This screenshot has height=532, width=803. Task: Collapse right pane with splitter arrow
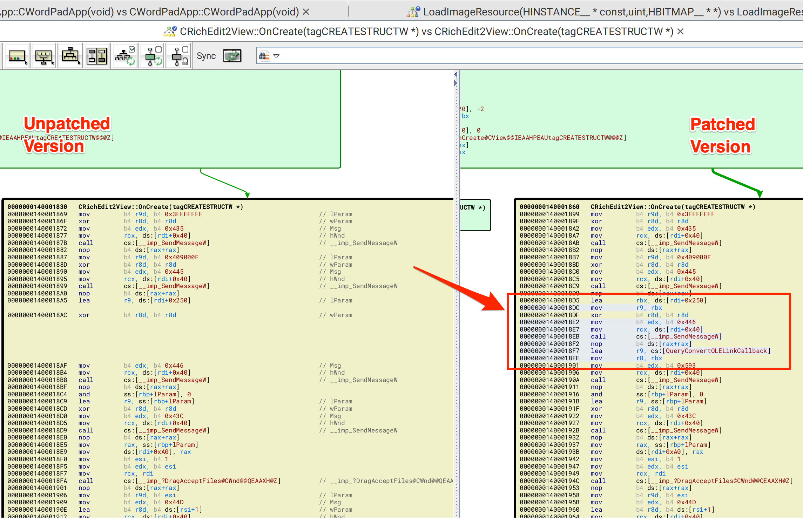click(456, 83)
